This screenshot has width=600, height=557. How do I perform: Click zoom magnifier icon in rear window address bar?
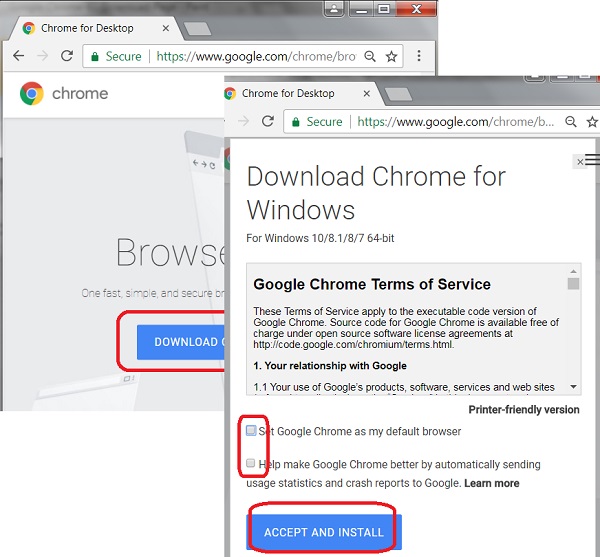point(370,56)
